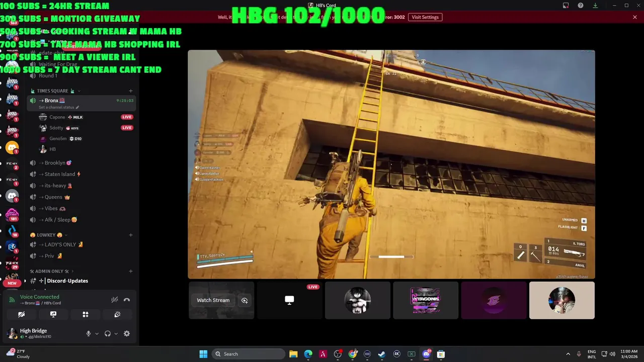Dismiss the red error banner
This screenshot has width=644, height=362.
(635, 17)
